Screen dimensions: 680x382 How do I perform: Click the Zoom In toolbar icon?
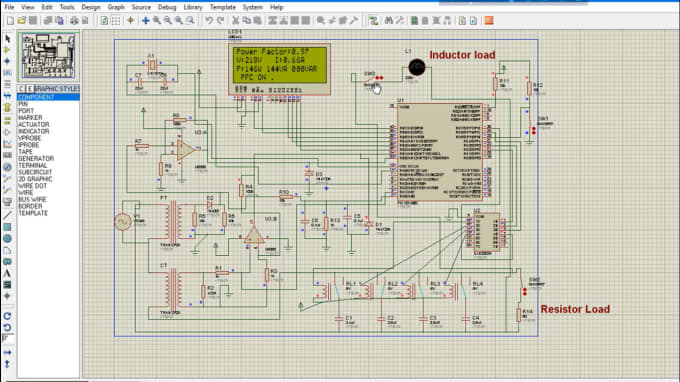pos(157,20)
